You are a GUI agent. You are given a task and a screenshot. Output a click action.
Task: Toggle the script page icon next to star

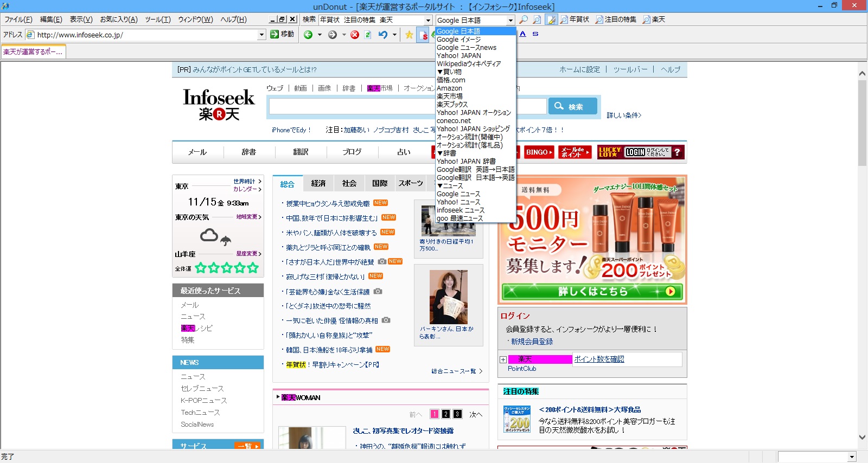(x=424, y=35)
